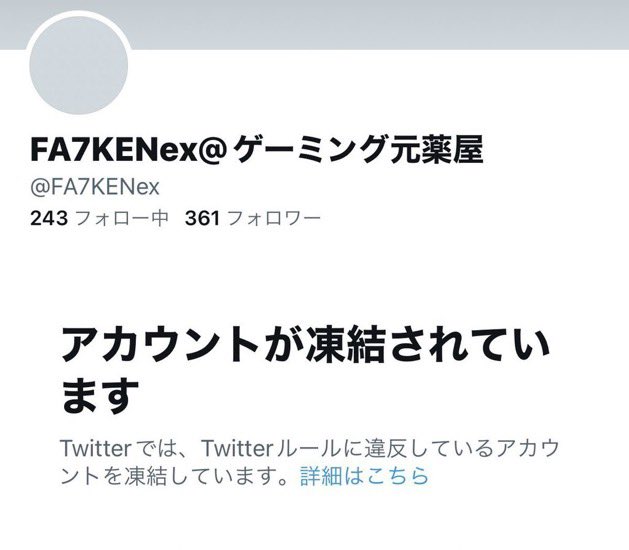Image resolution: width=629 pixels, height=550 pixels.
Task: Click the アカウントが凍結されています heading
Action: 305,370
